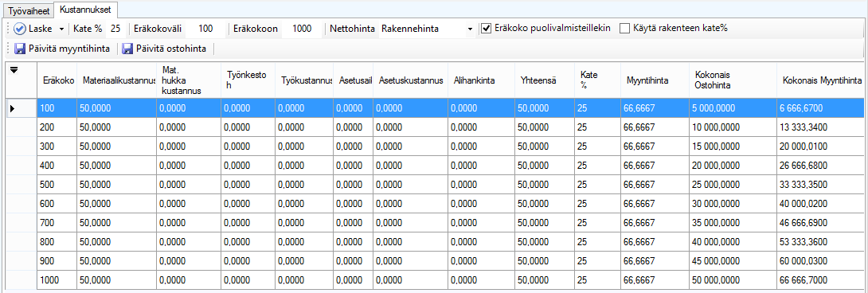Click the Eräkokoväli input field
This screenshot has width=868, height=293.
pyautogui.click(x=205, y=28)
